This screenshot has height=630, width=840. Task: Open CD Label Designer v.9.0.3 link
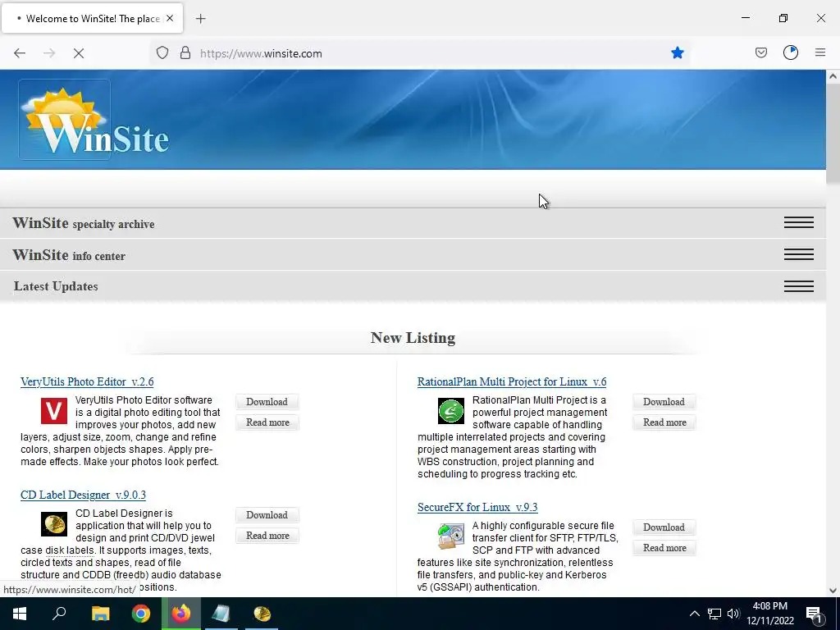click(x=83, y=495)
